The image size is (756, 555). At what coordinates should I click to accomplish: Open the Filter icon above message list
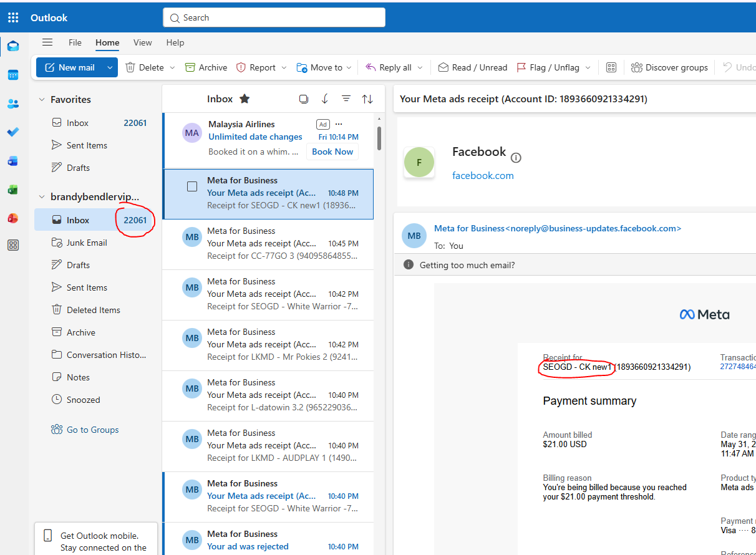[346, 99]
